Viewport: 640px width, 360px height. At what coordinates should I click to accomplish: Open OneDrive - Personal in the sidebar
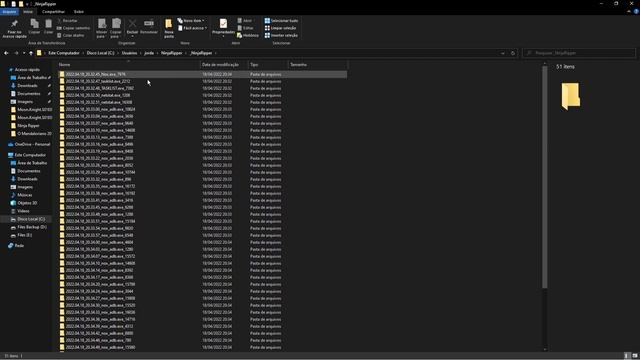point(32,144)
